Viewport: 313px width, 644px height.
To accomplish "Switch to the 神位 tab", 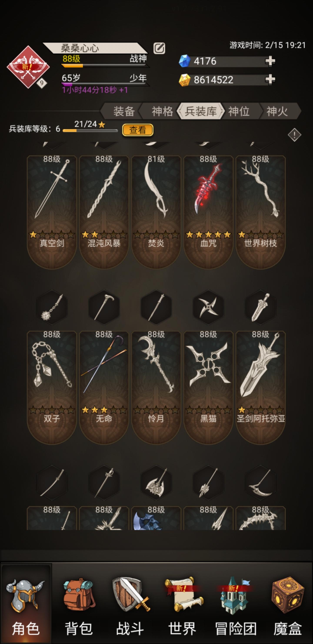I will tap(239, 111).
